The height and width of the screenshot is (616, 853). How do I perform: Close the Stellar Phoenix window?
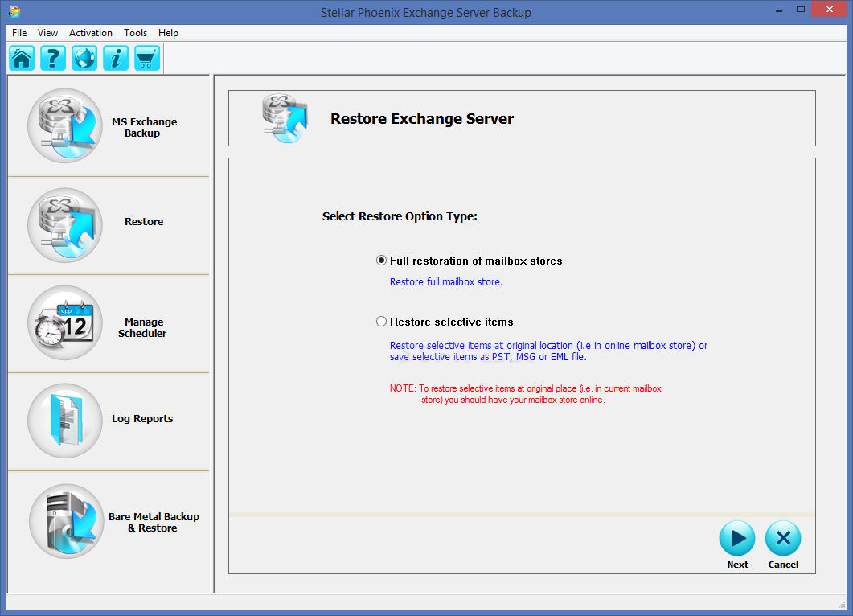click(830, 10)
